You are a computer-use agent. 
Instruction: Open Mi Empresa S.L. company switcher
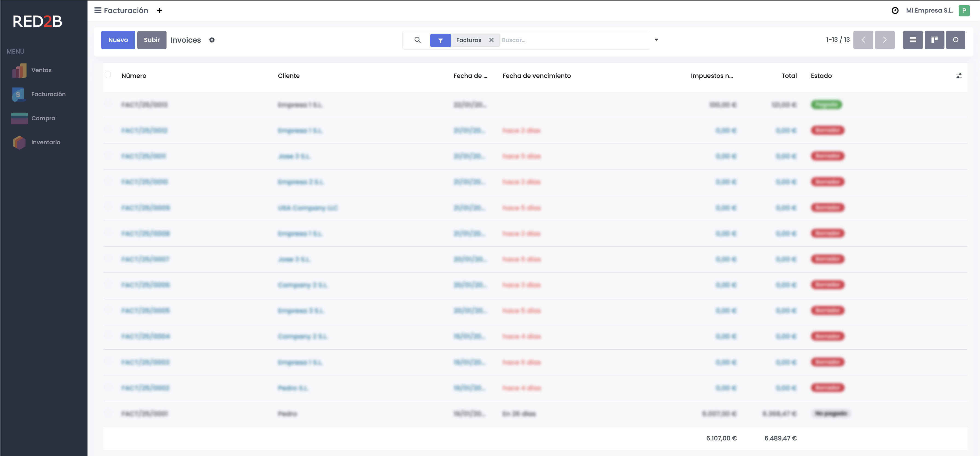pos(929,11)
